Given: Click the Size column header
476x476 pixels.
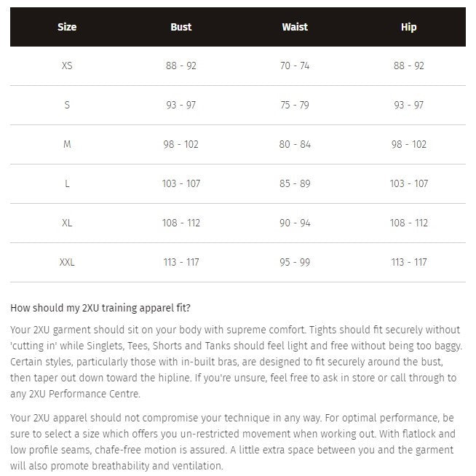Looking at the screenshot, I should coord(67,27).
